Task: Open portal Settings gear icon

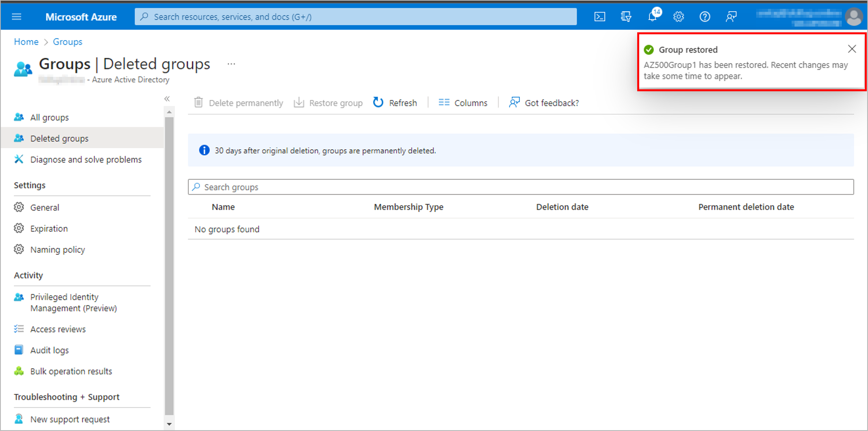Action: [x=678, y=17]
